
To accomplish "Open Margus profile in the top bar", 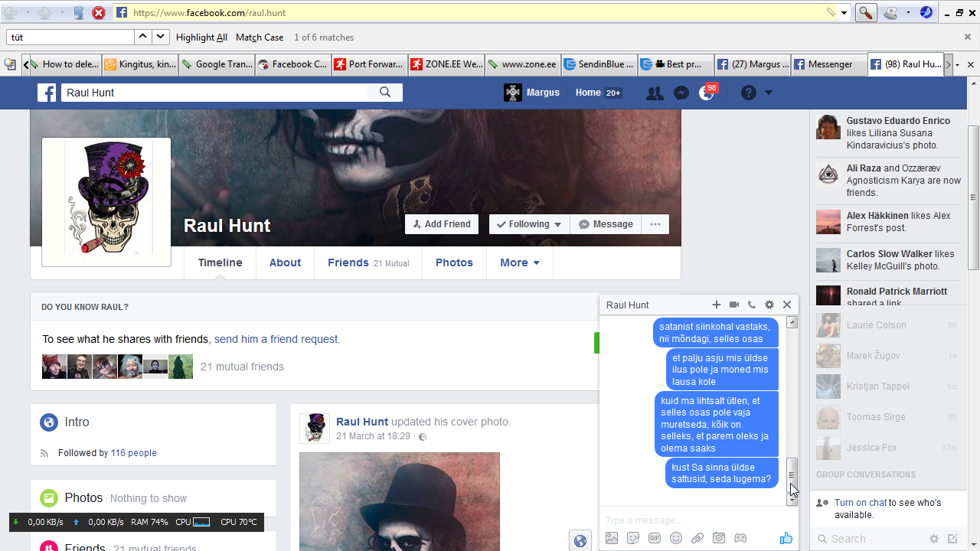I will (x=533, y=93).
